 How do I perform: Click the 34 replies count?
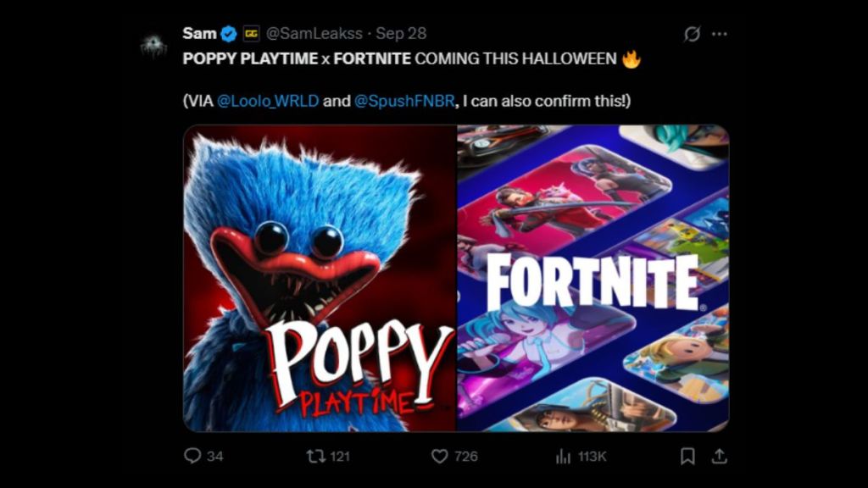click(x=215, y=456)
